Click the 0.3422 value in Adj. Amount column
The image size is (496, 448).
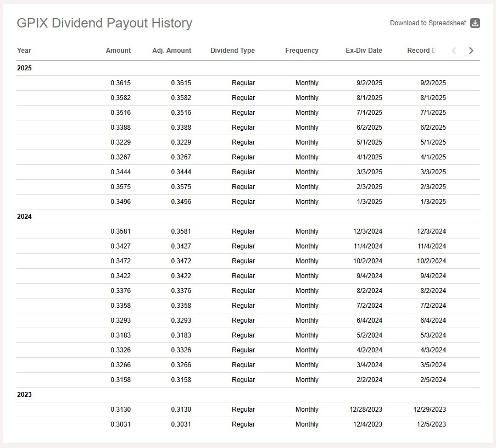pos(181,276)
